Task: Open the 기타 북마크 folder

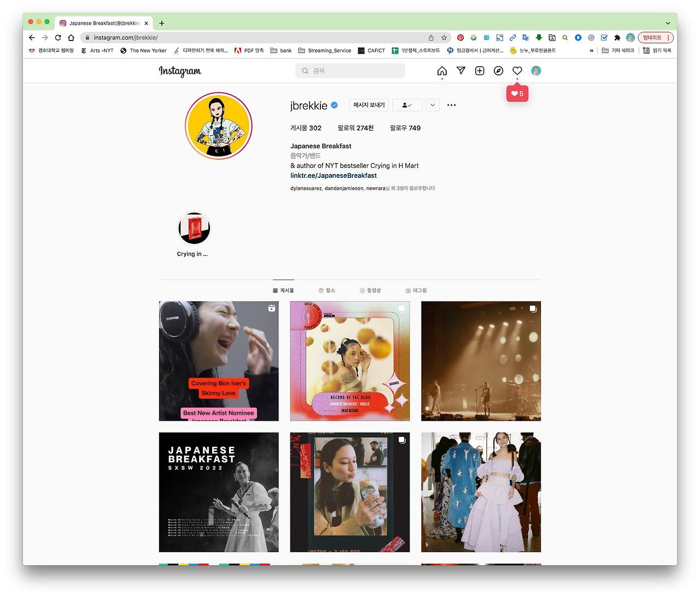Action: point(618,50)
